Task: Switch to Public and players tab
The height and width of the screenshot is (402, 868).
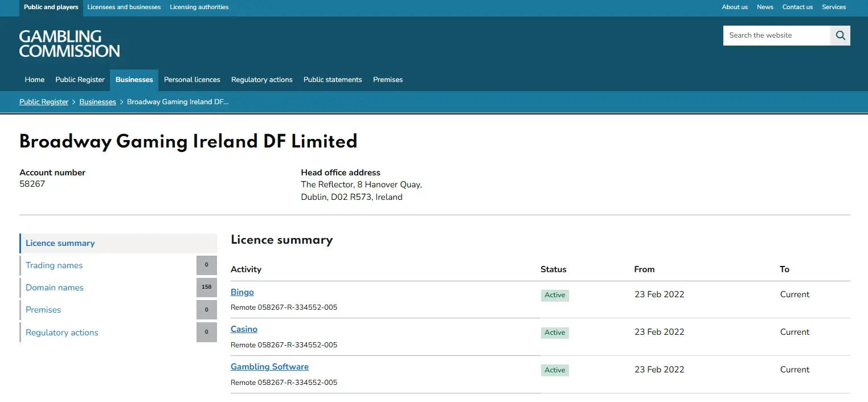Action: [51, 7]
